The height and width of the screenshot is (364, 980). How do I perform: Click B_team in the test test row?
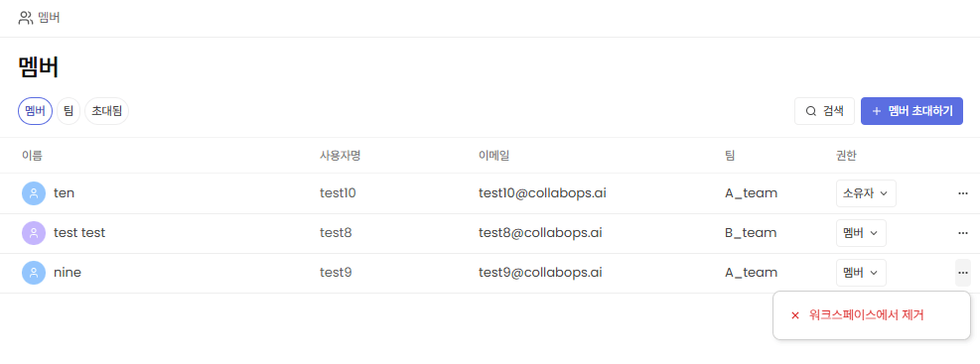751,233
